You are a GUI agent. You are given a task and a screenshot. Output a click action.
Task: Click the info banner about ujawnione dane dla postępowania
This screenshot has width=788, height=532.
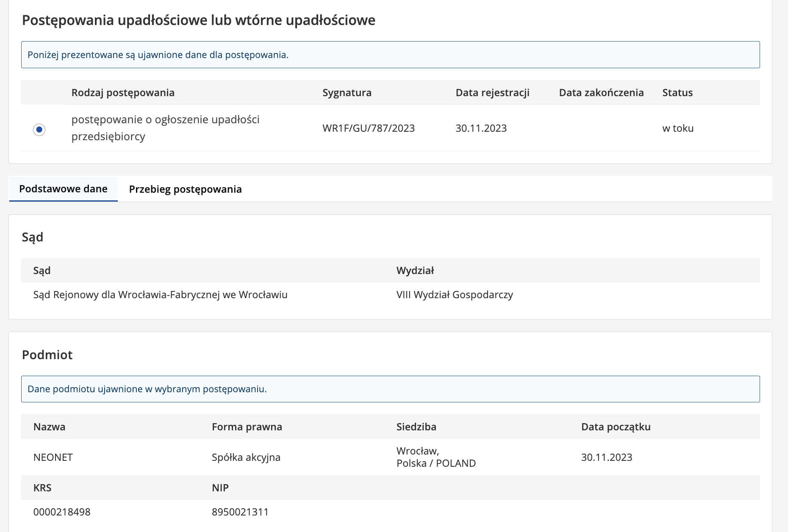pos(390,55)
